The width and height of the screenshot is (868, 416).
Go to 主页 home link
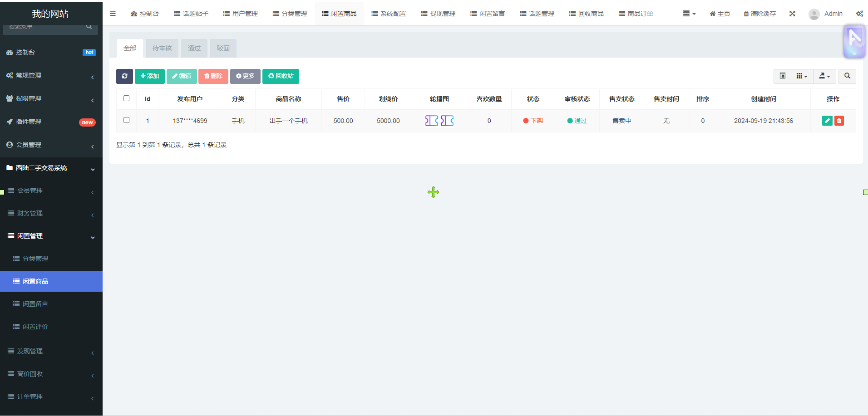720,14
